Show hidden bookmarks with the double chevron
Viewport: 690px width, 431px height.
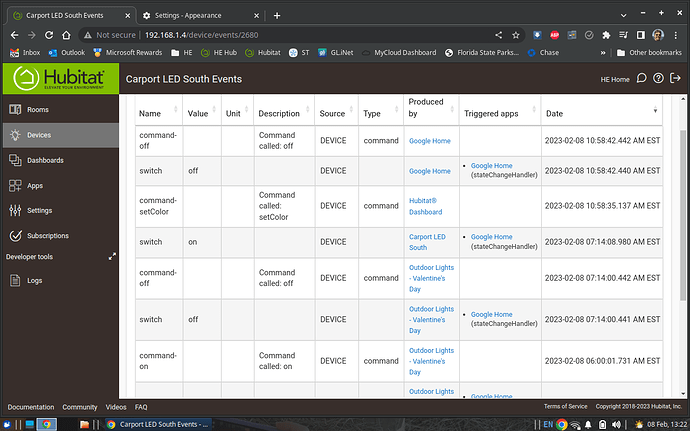tap(603, 52)
